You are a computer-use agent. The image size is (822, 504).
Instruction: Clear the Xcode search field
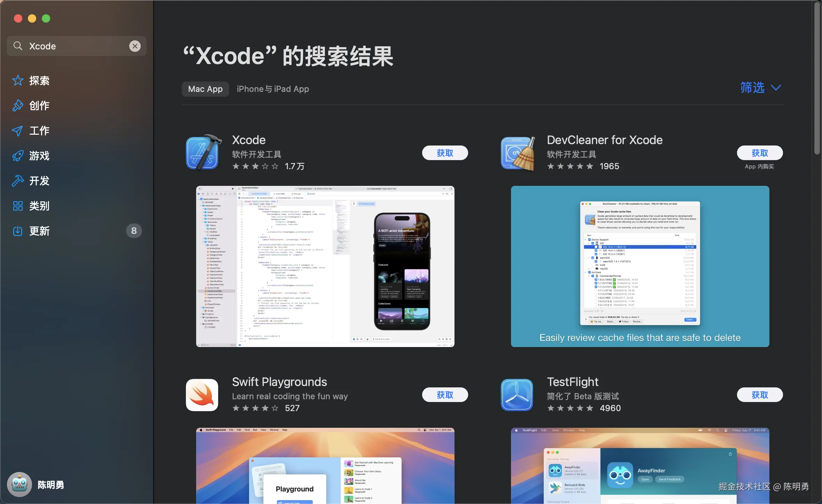135,46
